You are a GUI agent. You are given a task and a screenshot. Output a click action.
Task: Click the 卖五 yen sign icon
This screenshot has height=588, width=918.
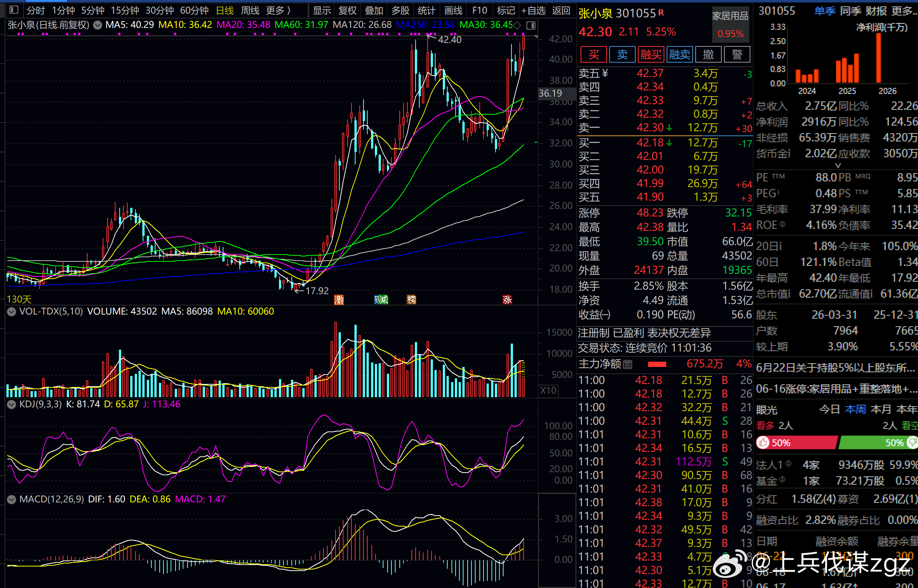[605, 73]
